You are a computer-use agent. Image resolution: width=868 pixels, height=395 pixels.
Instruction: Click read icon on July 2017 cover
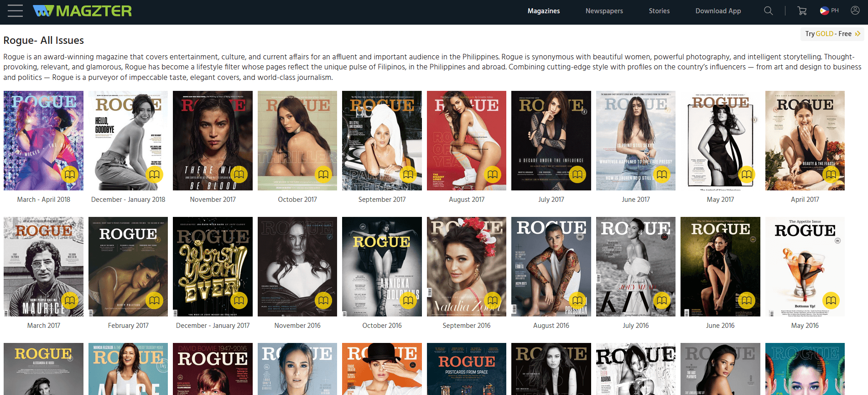[x=577, y=174]
